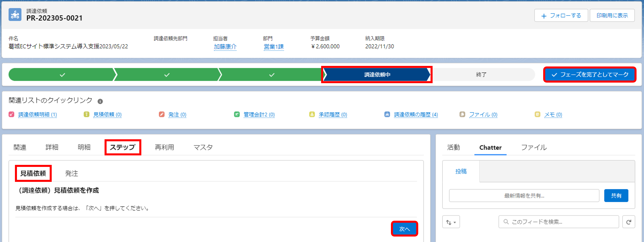Select the 終了 stage in path

point(481,75)
